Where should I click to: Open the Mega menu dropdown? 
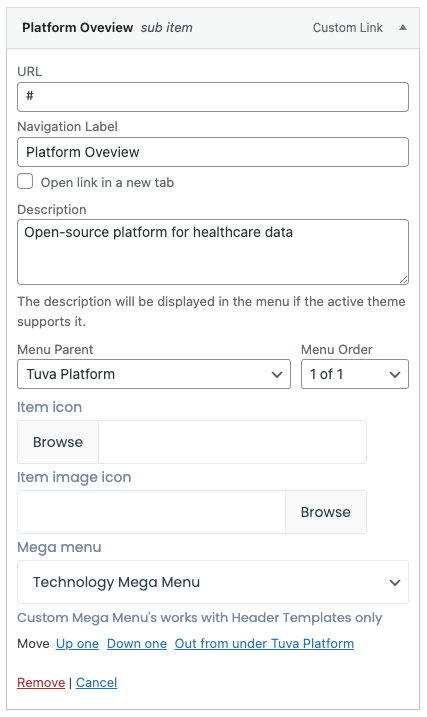(213, 582)
